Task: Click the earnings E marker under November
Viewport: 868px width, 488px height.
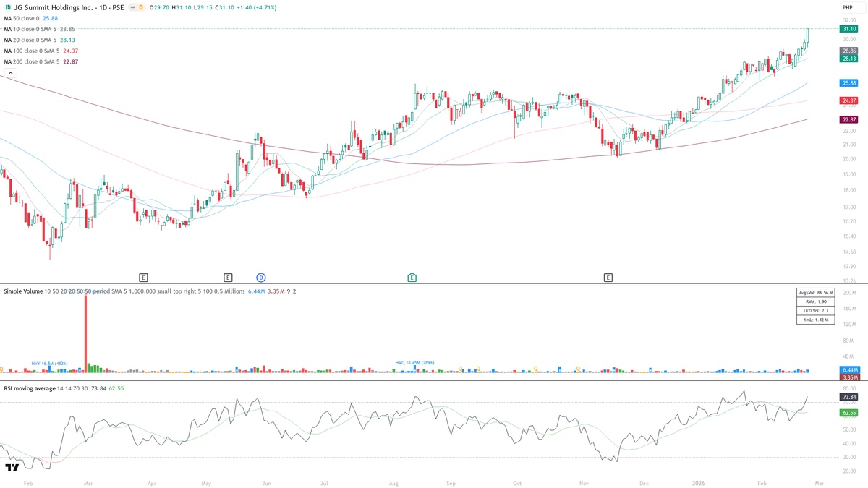Action: (x=608, y=277)
